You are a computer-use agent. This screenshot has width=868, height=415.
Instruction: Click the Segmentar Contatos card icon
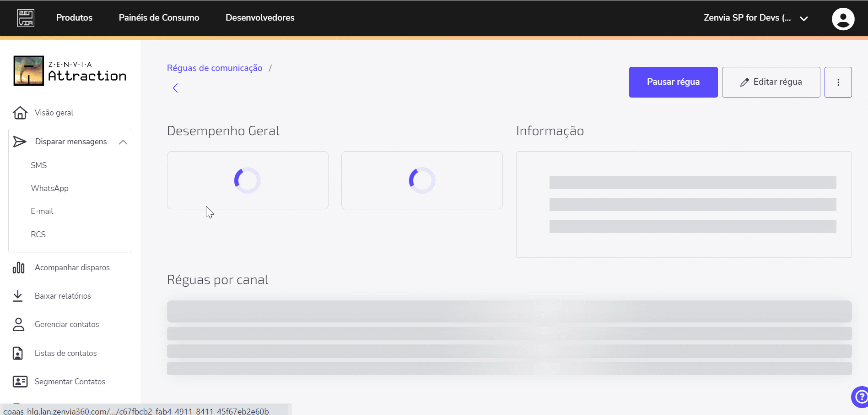click(20, 382)
